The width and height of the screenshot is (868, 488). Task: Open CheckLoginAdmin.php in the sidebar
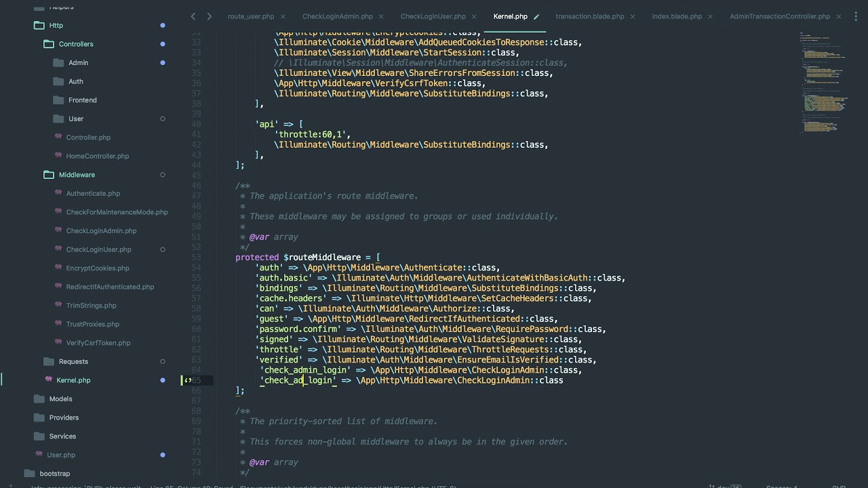pyautogui.click(x=101, y=230)
